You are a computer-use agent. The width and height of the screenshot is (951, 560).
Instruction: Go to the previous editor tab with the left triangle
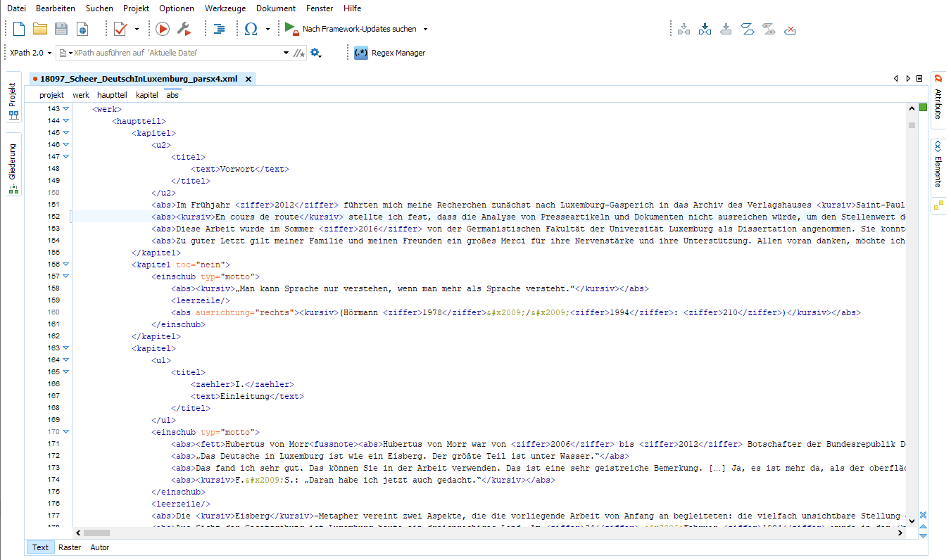896,78
